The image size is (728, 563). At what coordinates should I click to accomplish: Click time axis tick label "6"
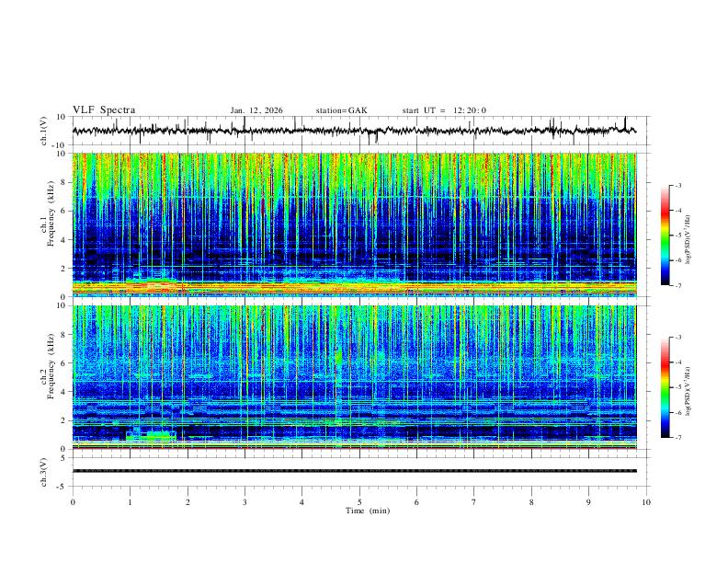click(417, 502)
